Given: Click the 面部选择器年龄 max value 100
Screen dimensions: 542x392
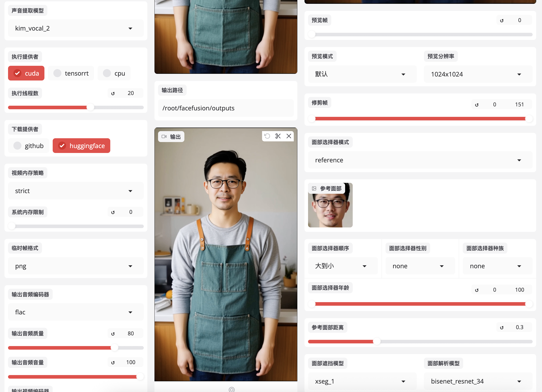Looking at the screenshot, I should [x=519, y=290].
